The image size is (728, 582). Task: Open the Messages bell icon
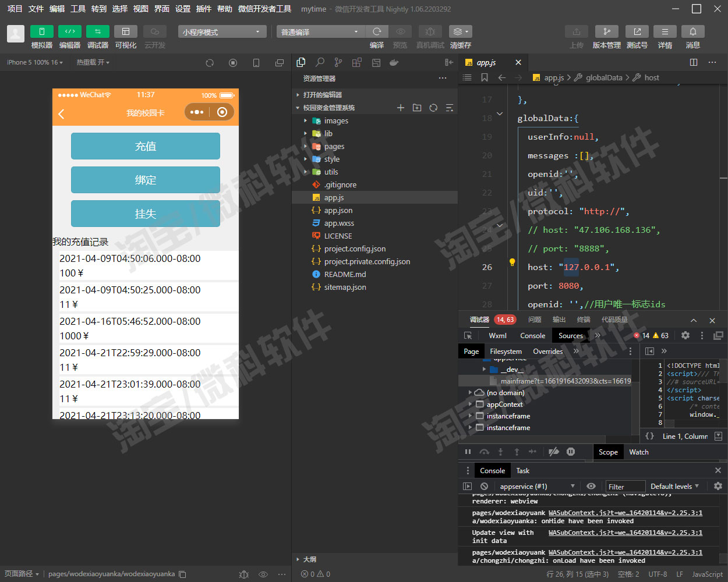click(693, 31)
